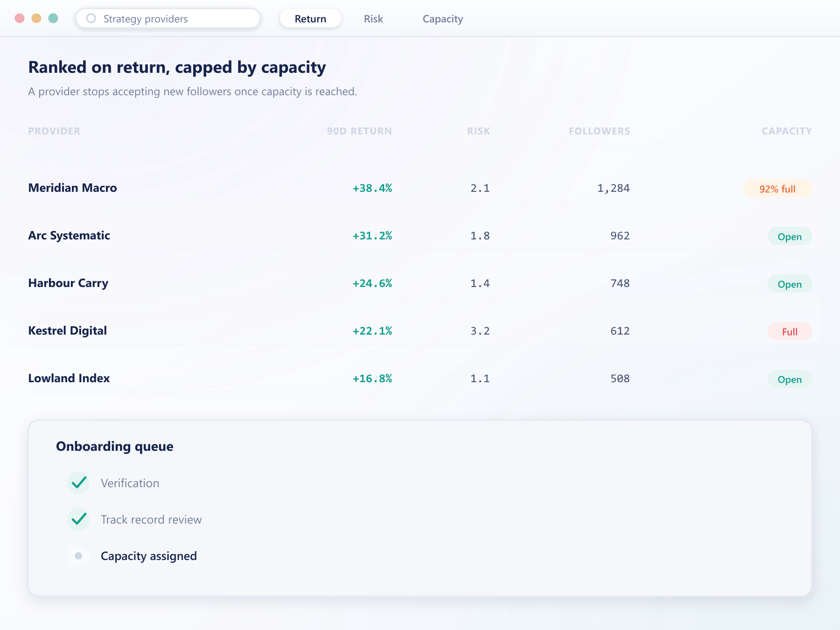
Task: Sort by the 90D RETURN column header
Action: [359, 131]
